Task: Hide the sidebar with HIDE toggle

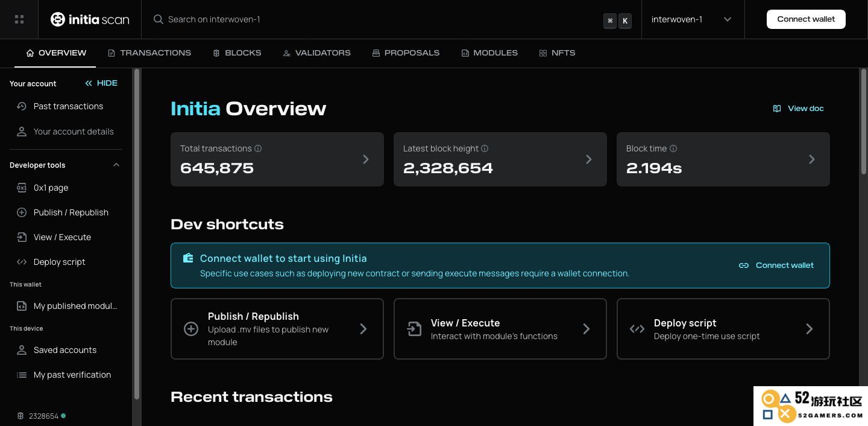Action: pyautogui.click(x=101, y=83)
